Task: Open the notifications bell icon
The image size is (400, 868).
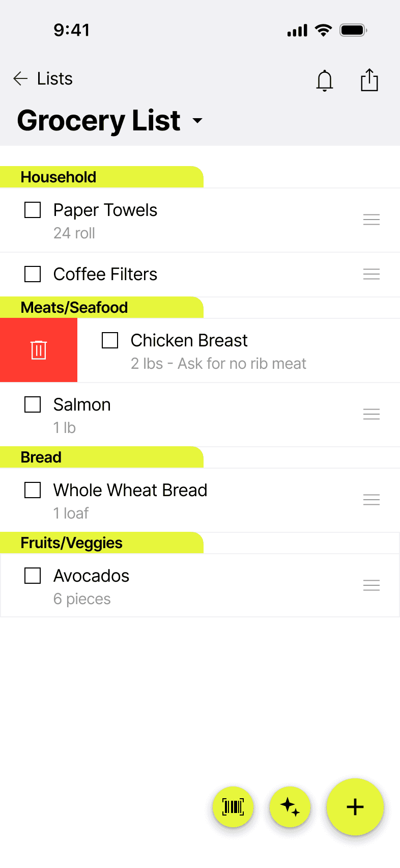Action: (325, 80)
